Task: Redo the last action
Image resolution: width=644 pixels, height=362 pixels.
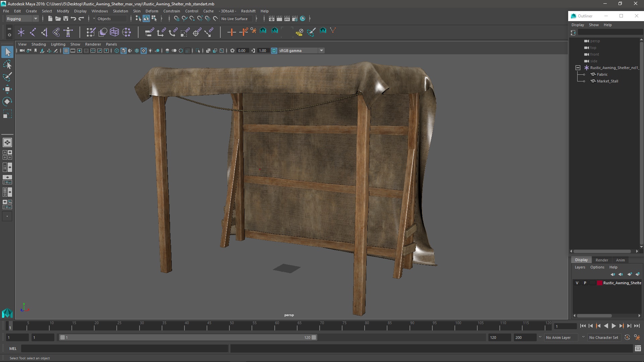Action: tap(81, 19)
